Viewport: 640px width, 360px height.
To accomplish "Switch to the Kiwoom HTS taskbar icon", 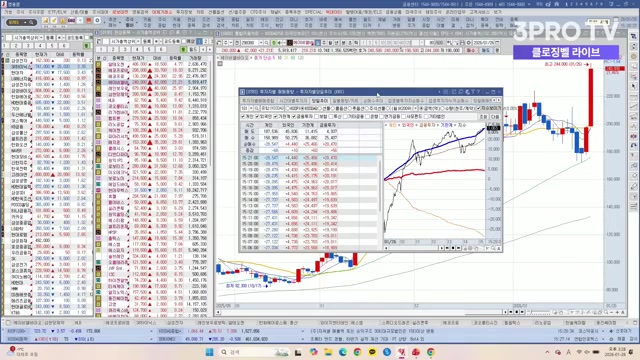I will point(402,352).
